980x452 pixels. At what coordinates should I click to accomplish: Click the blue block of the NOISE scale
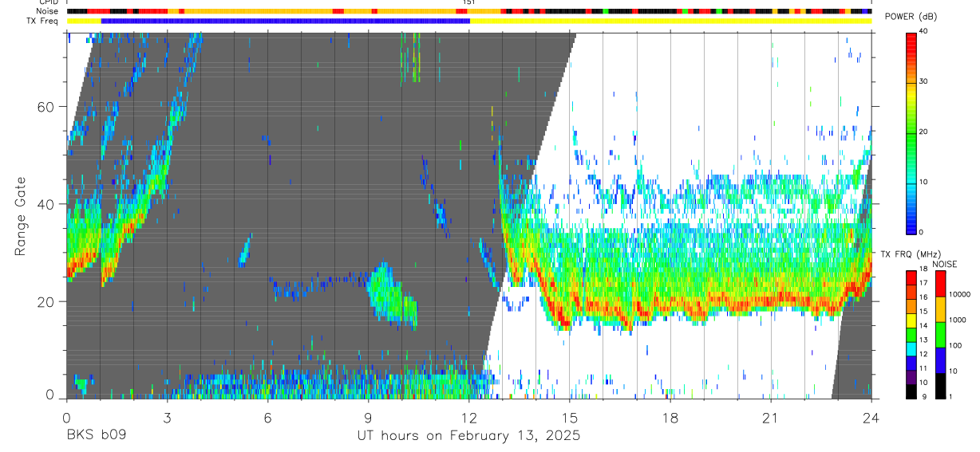pyautogui.click(x=941, y=360)
